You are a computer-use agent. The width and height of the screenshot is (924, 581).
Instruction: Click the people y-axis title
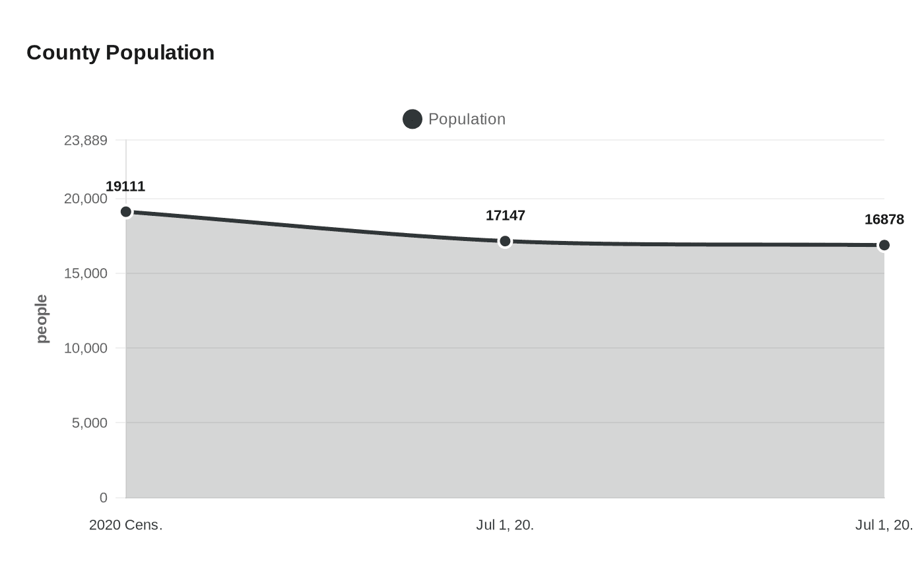(x=42, y=319)
